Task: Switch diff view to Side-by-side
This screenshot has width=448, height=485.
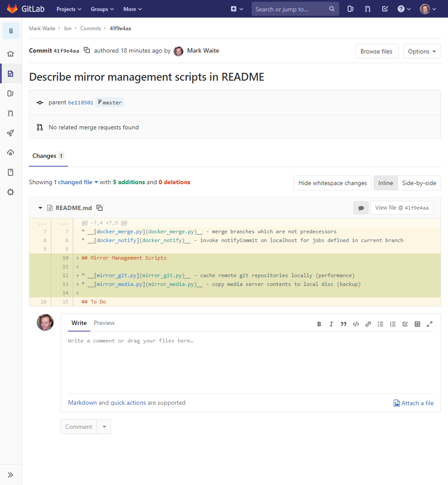Action: point(419,183)
